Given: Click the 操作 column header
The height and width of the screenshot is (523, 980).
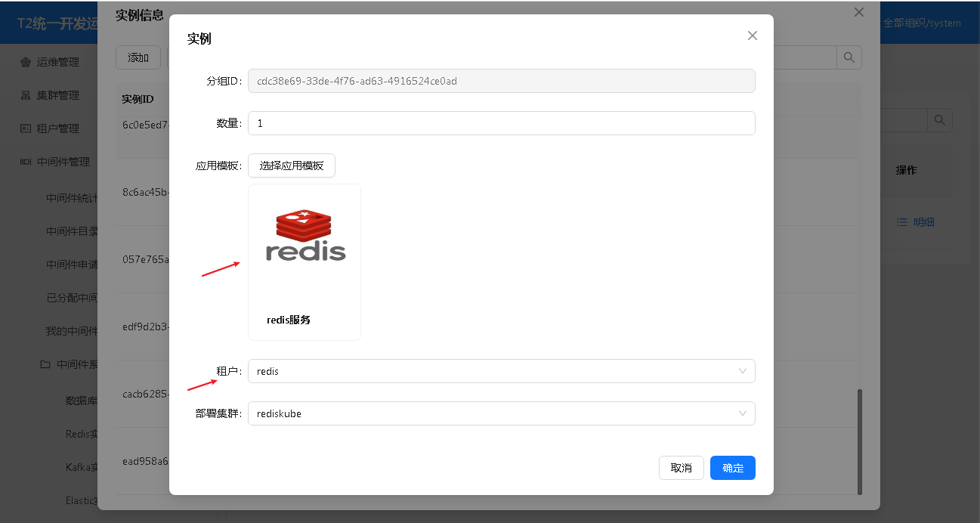Looking at the screenshot, I should click(x=907, y=170).
